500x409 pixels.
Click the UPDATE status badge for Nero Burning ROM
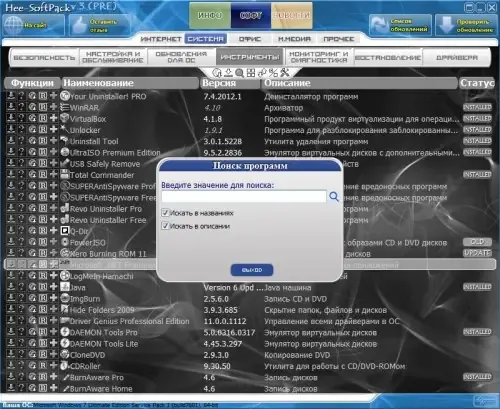[x=477, y=253]
